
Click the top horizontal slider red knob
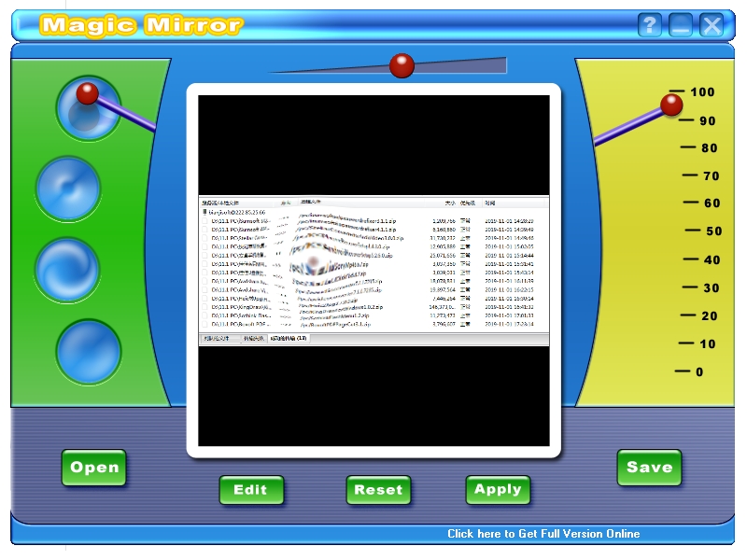click(402, 65)
